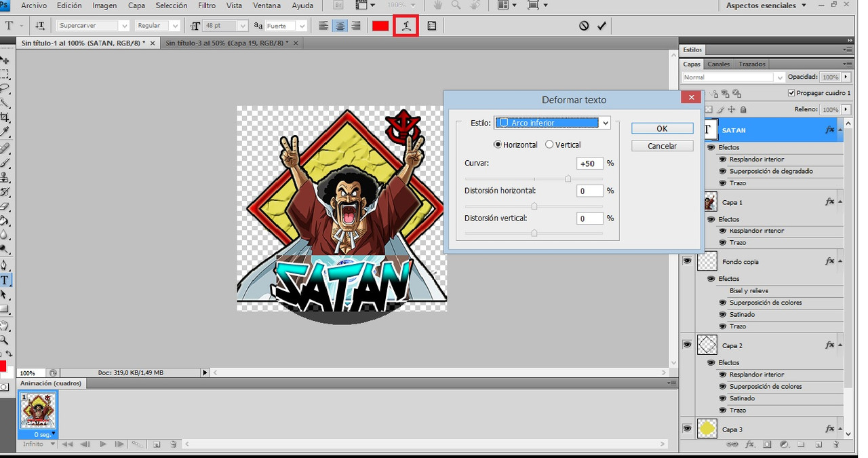
Task: Delete layer using trash icon in layers panel
Action: point(835,445)
